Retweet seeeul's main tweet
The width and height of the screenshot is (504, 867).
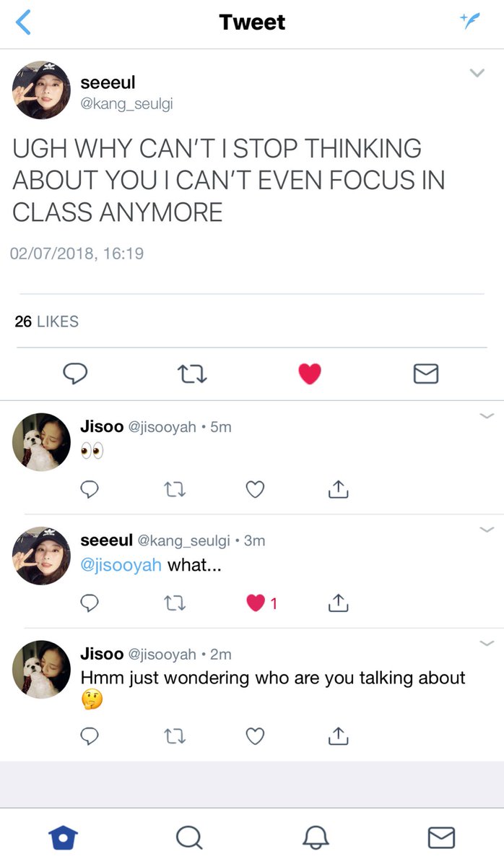(x=192, y=374)
